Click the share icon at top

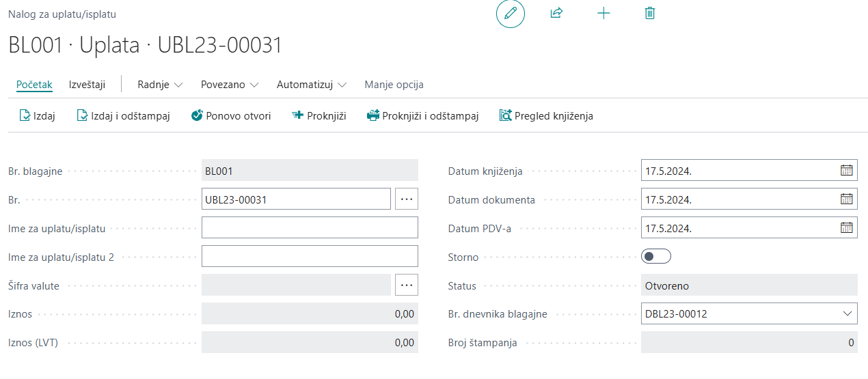(556, 13)
